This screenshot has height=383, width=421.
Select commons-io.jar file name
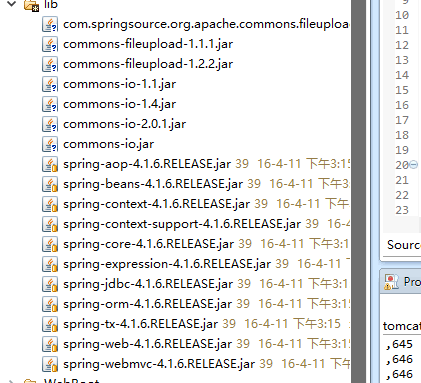(x=108, y=144)
